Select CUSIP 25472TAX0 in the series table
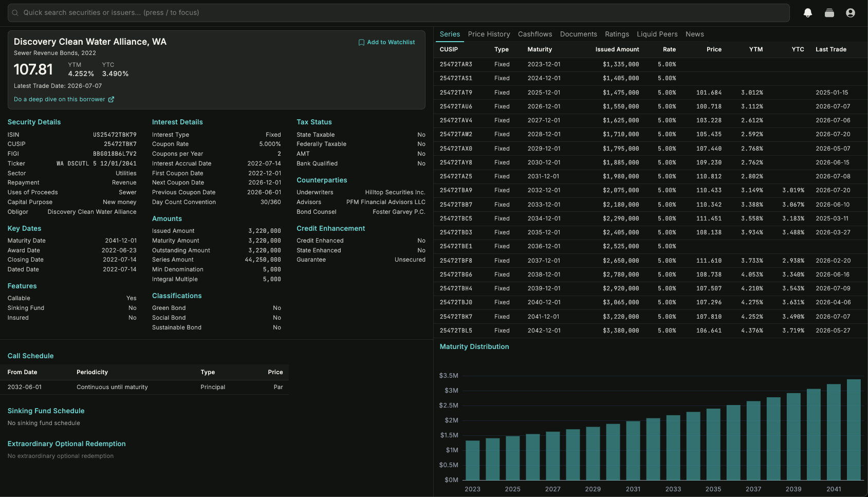868x497 pixels. [x=456, y=149]
